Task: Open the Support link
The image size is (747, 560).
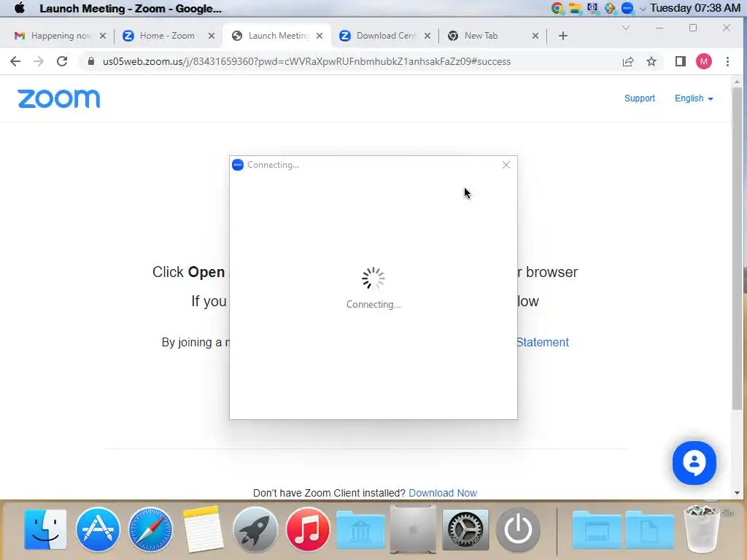Action: tap(639, 98)
